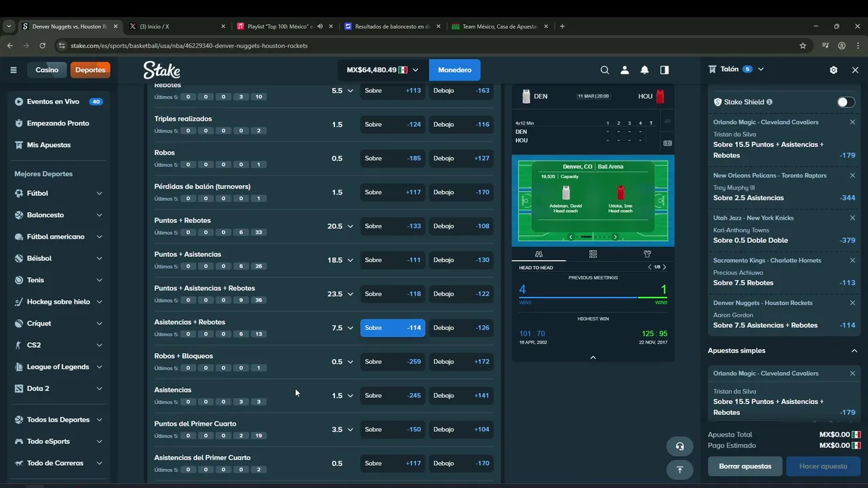Select Sobre -133 for Puntos + Rebotes
Viewport: 868px width, 488px height.
(x=393, y=226)
